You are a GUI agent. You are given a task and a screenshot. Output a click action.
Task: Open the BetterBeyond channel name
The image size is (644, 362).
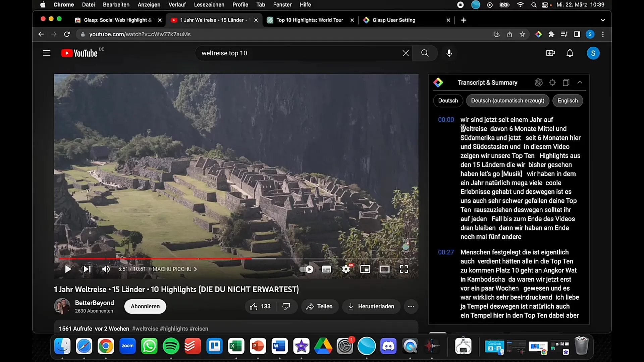(94, 303)
